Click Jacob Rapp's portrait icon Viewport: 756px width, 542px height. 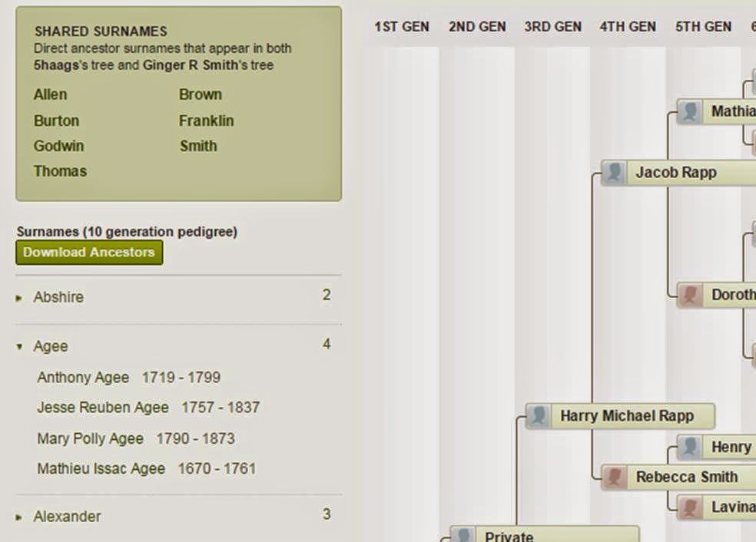614,173
